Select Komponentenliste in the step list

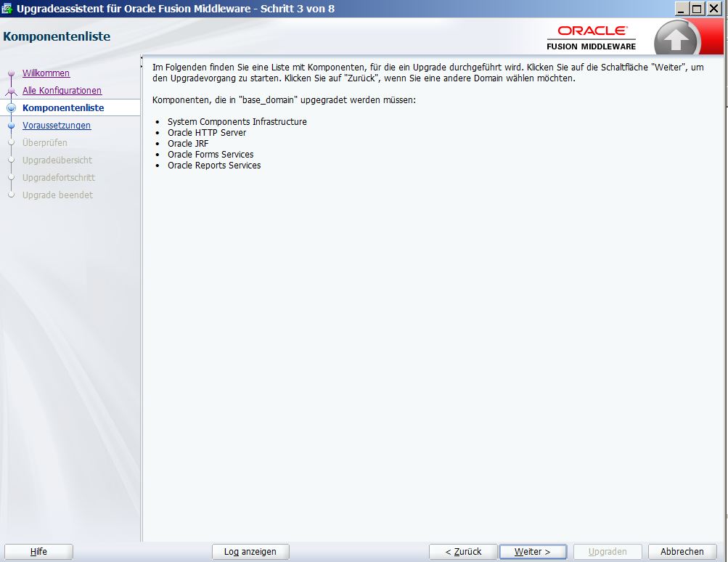point(63,107)
